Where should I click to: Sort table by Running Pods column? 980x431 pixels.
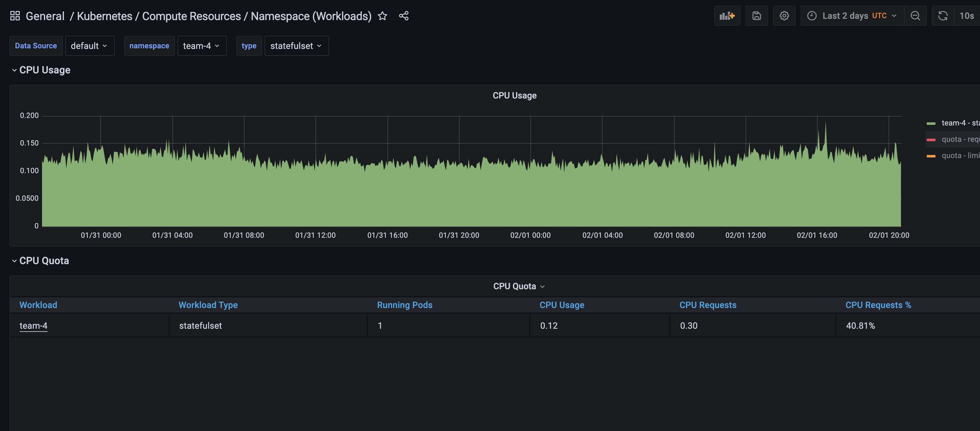404,305
